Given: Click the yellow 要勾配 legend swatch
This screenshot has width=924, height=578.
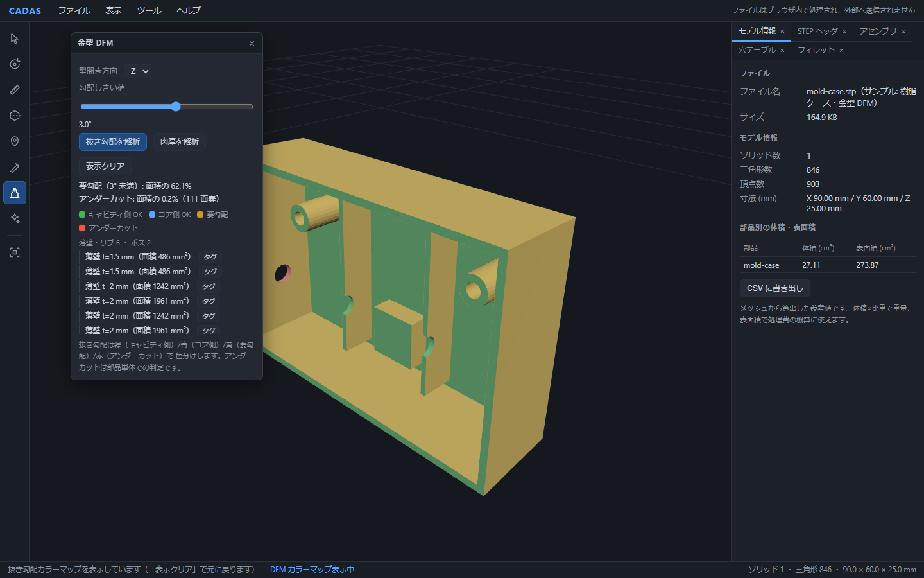Looking at the screenshot, I should (200, 215).
